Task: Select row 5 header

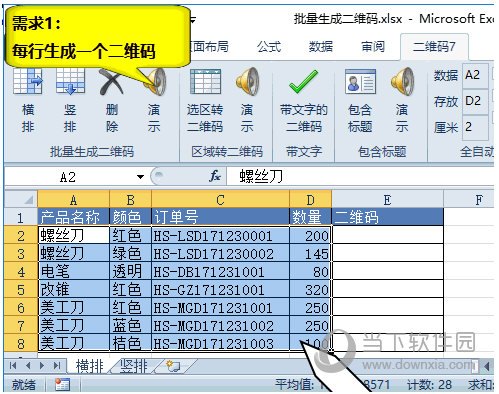Action: click(21, 289)
